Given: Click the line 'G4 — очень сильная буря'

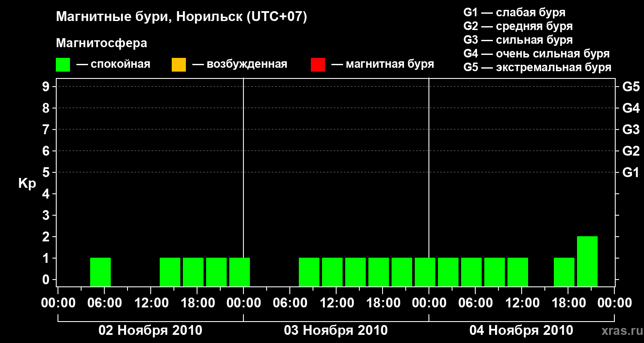Looking at the screenshot, I should coord(536,54).
